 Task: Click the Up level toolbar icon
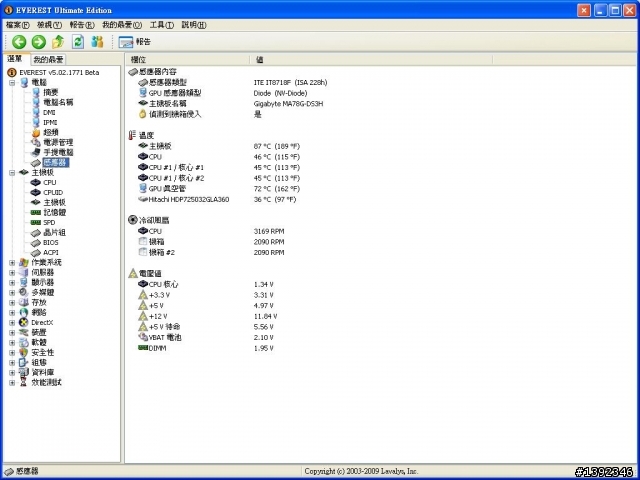pyautogui.click(x=58, y=42)
